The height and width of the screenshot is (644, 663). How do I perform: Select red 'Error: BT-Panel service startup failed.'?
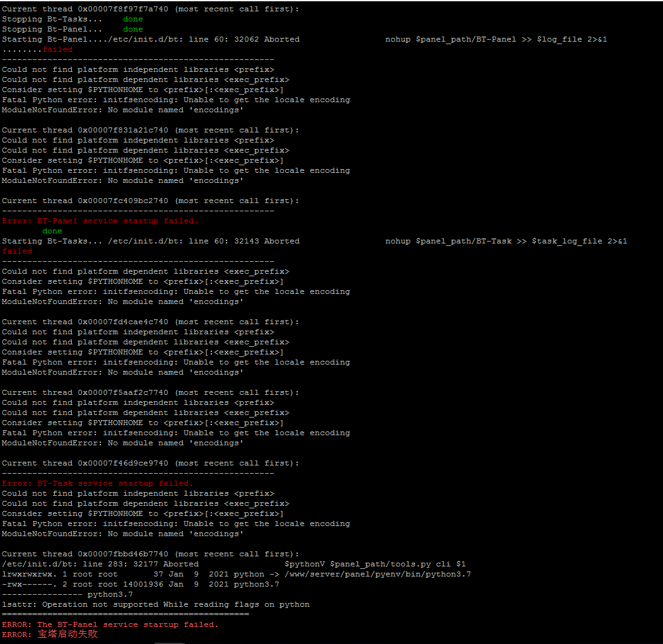(x=100, y=221)
